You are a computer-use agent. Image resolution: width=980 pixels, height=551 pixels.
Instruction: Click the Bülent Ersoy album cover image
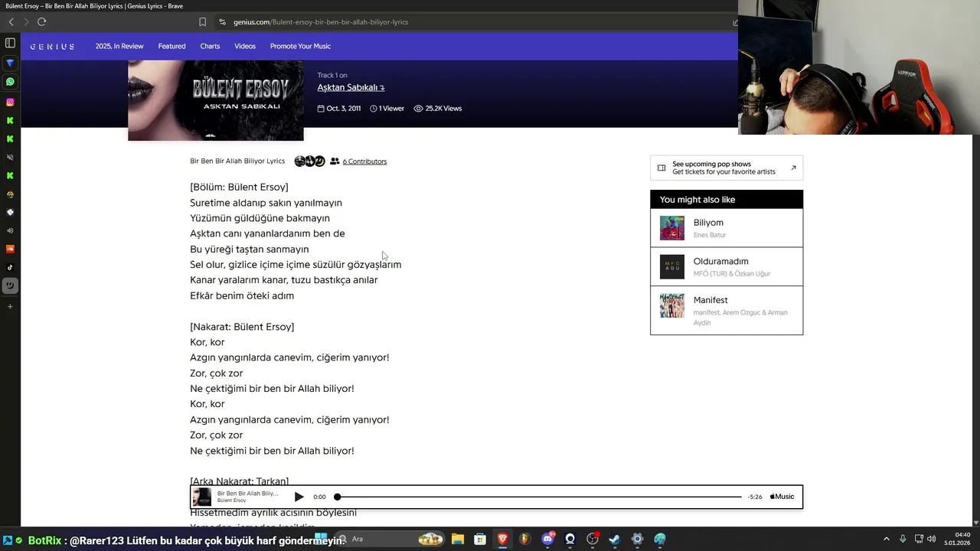[216, 100]
